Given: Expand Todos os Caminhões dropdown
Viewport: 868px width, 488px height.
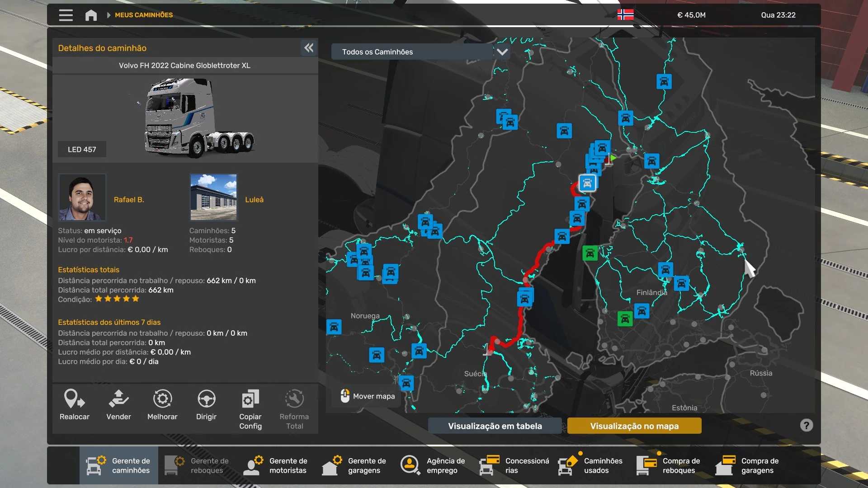Looking at the screenshot, I should click(502, 52).
